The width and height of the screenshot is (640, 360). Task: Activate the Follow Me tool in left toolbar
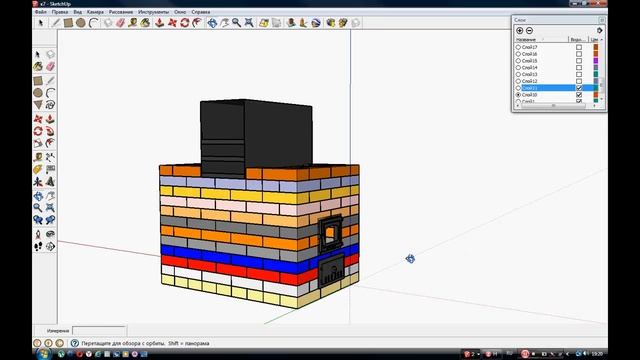pos(50,131)
